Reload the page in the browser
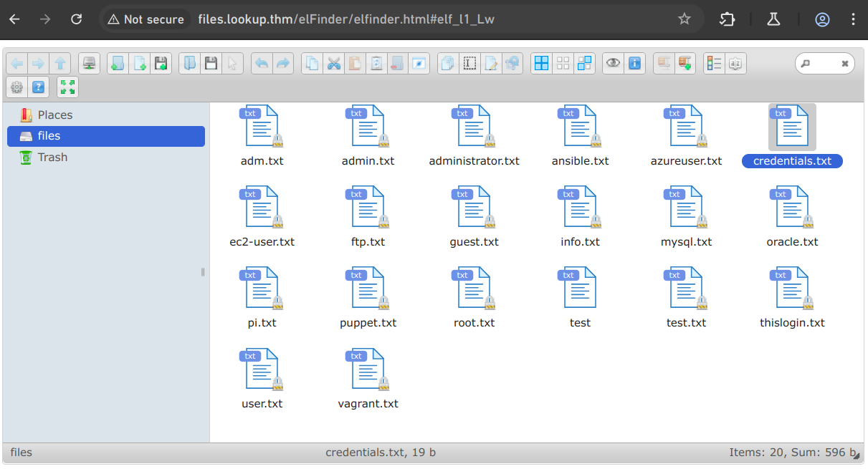The width and height of the screenshot is (868, 469). click(76, 19)
